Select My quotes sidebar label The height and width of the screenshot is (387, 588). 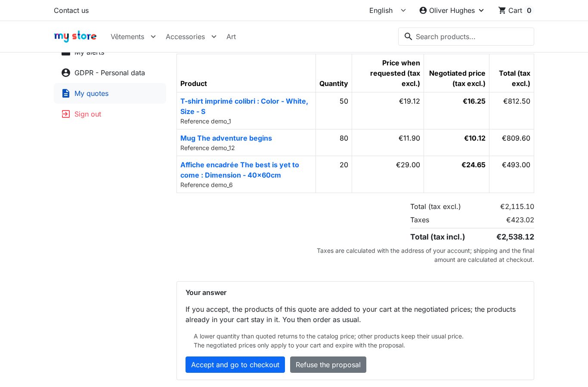point(91,93)
